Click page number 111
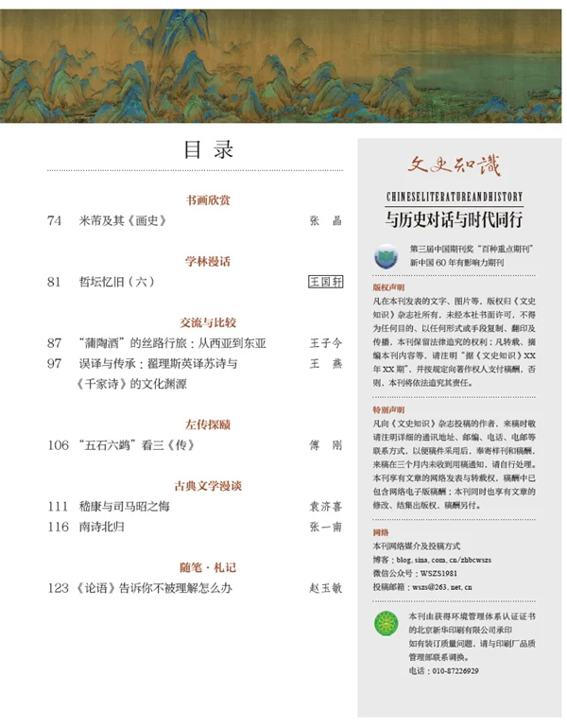 58,507
